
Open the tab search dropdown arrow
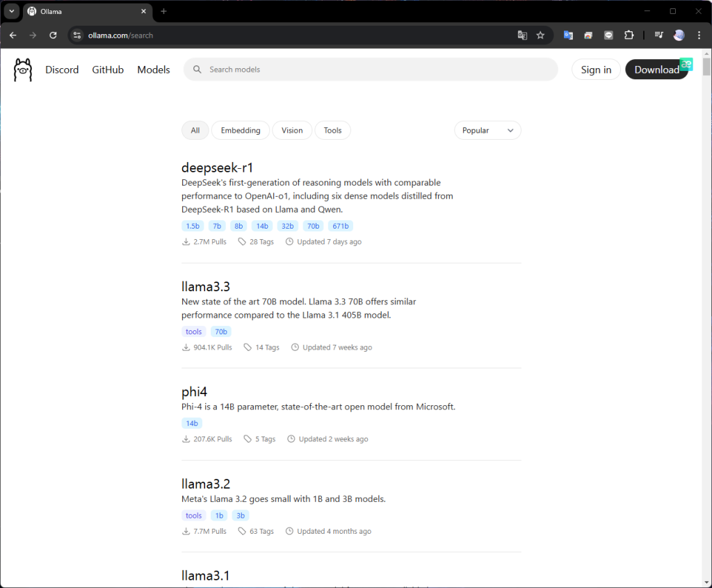click(x=12, y=11)
